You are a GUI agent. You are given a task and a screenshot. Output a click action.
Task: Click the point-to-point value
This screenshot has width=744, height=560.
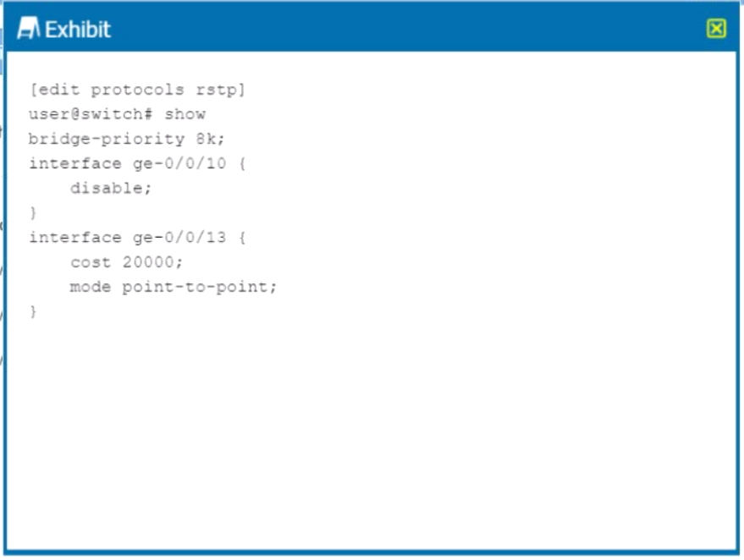tap(195, 287)
